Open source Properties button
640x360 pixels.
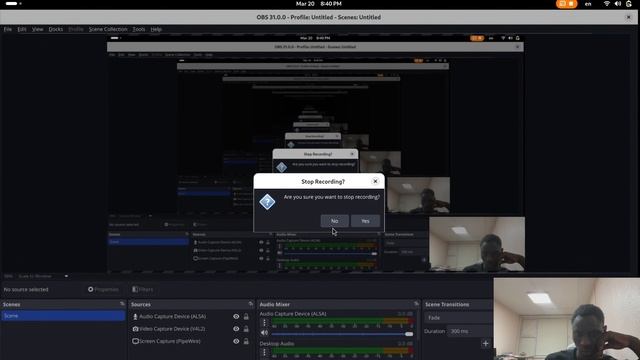(103, 289)
